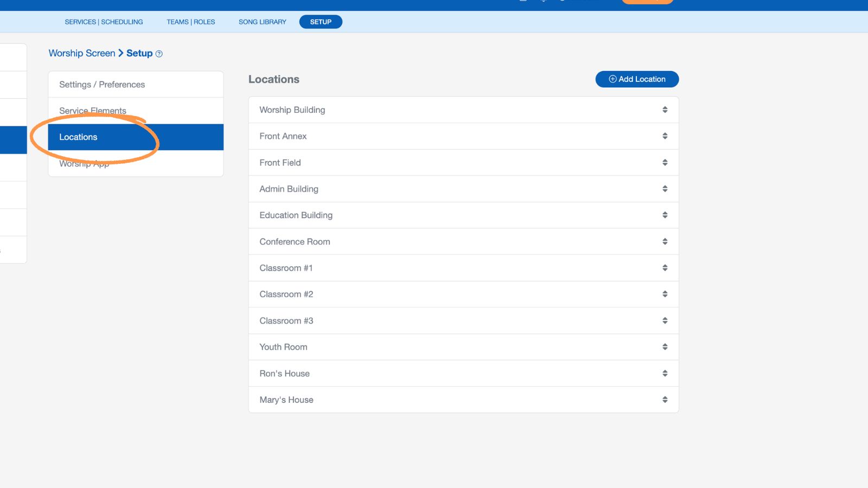Viewport: 868px width, 488px height.
Task: Select the Classroom #2 location row
Action: coord(286,294)
